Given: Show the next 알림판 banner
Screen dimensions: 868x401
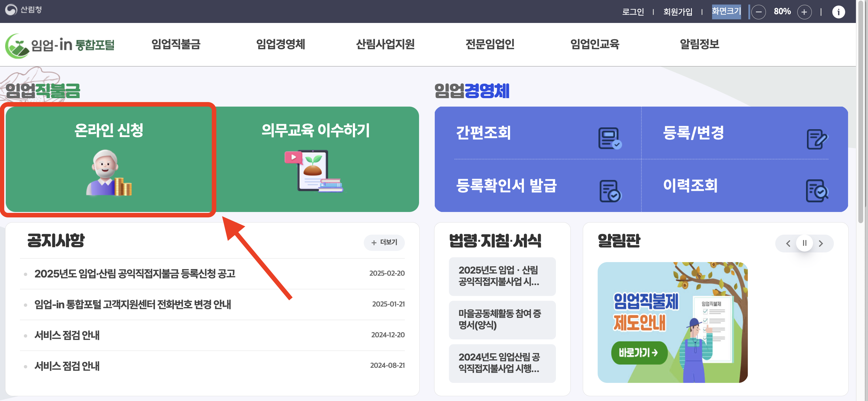Looking at the screenshot, I should (x=821, y=243).
